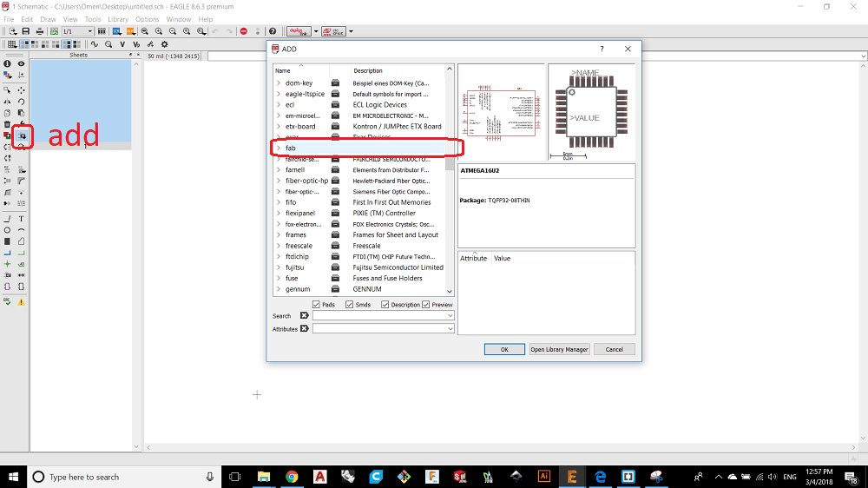Toggle the Description checkbox
The height and width of the screenshot is (488, 868).
[385, 305]
